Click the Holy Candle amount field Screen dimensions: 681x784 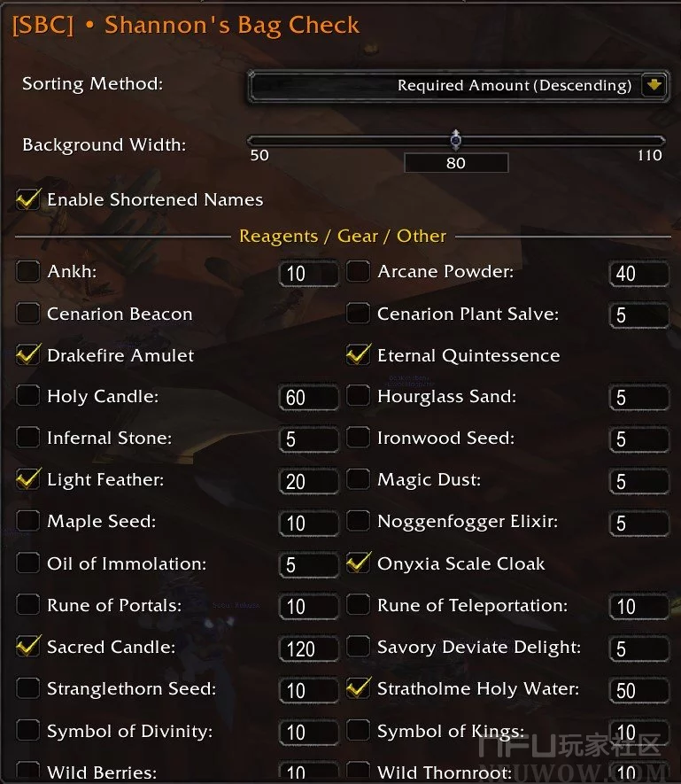pyautogui.click(x=307, y=398)
